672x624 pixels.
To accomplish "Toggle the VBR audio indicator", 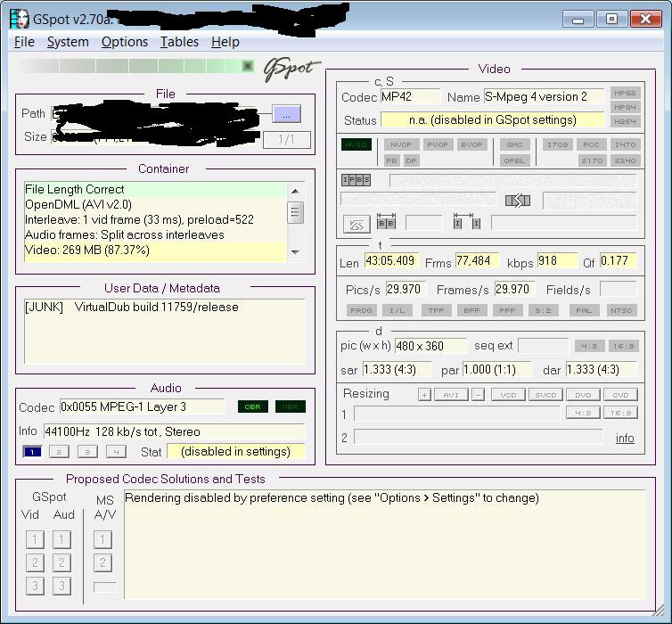I will tap(291, 406).
